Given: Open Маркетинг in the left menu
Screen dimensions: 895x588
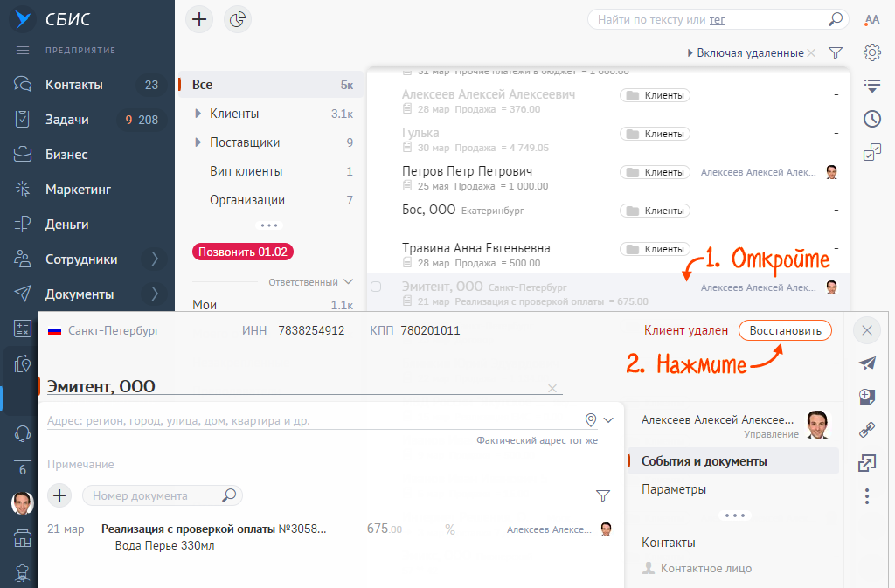Looking at the screenshot, I should point(78,190).
